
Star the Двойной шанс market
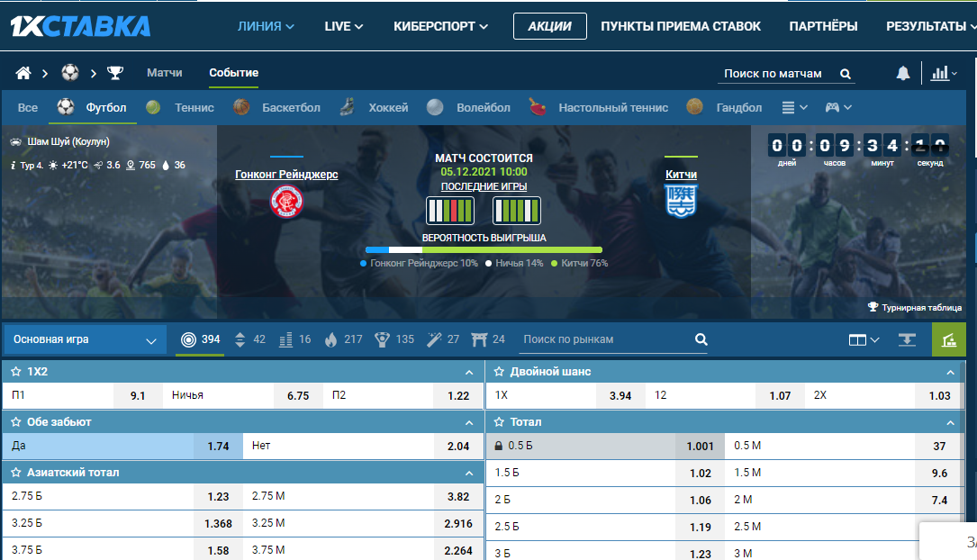(499, 372)
